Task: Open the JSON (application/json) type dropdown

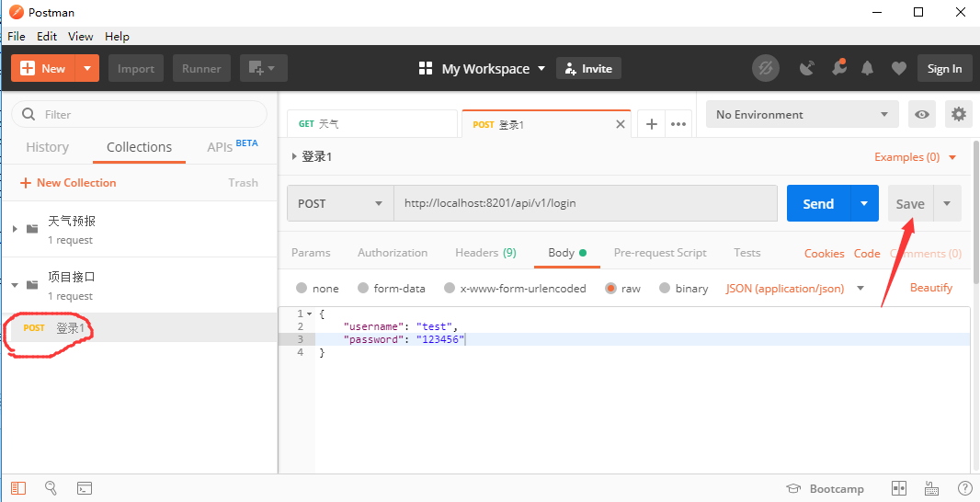Action: click(x=795, y=288)
